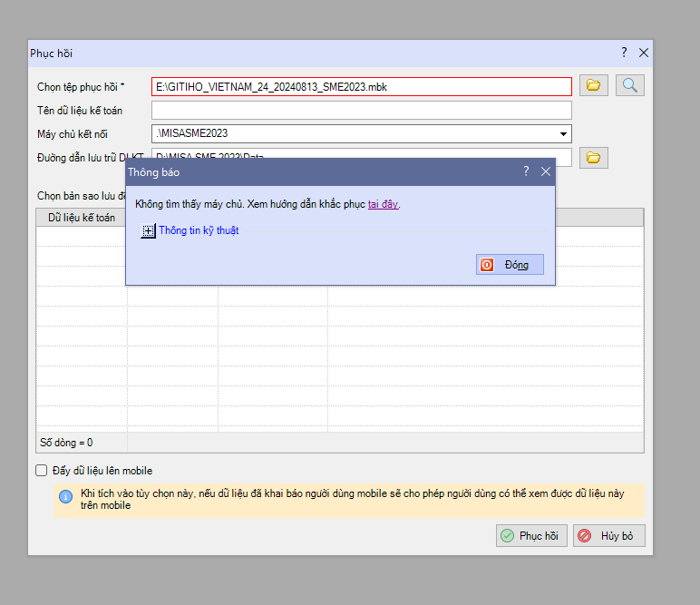Click the Đóng button
This screenshot has height=605, width=700.
coord(510,265)
